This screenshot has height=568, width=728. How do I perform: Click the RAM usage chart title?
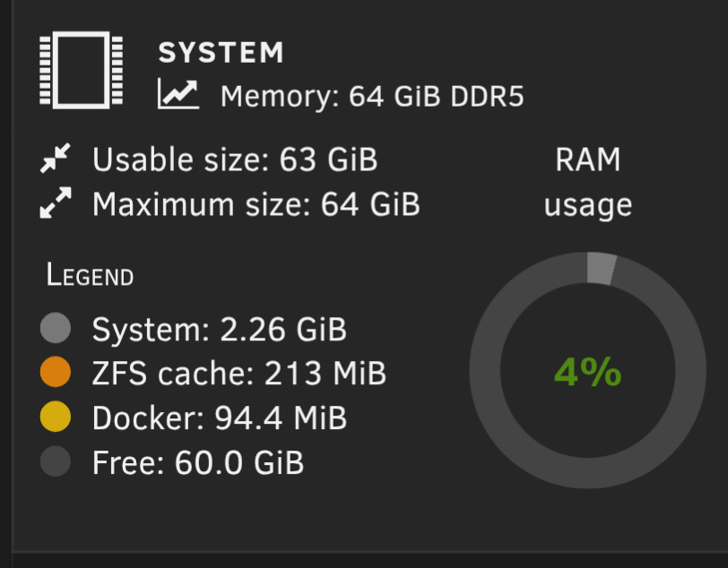[587, 182]
